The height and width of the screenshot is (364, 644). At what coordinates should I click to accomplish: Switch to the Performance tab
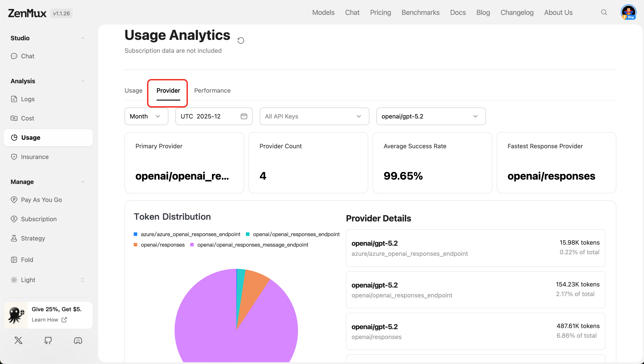(x=212, y=90)
